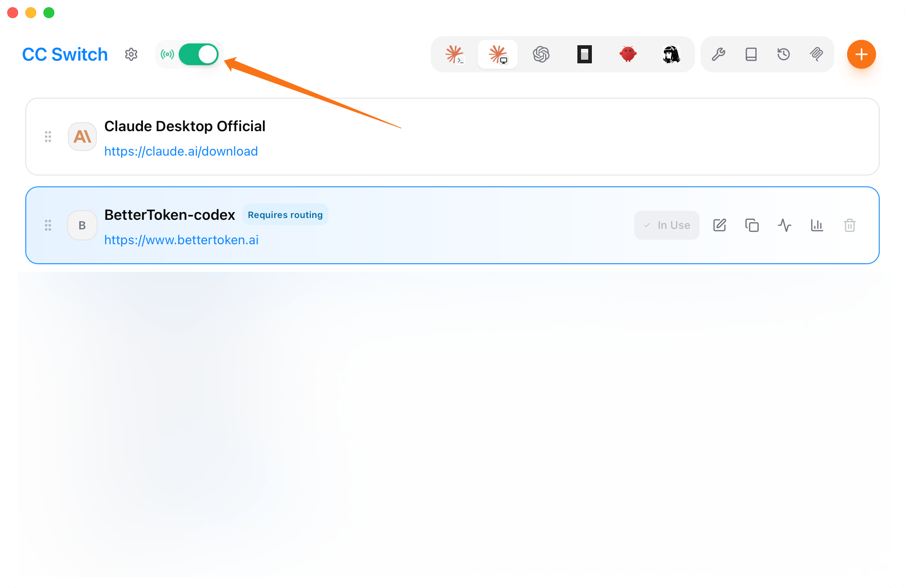Select the woman portrait app tab
Image resolution: width=905 pixels, height=588 pixels.
(x=672, y=54)
